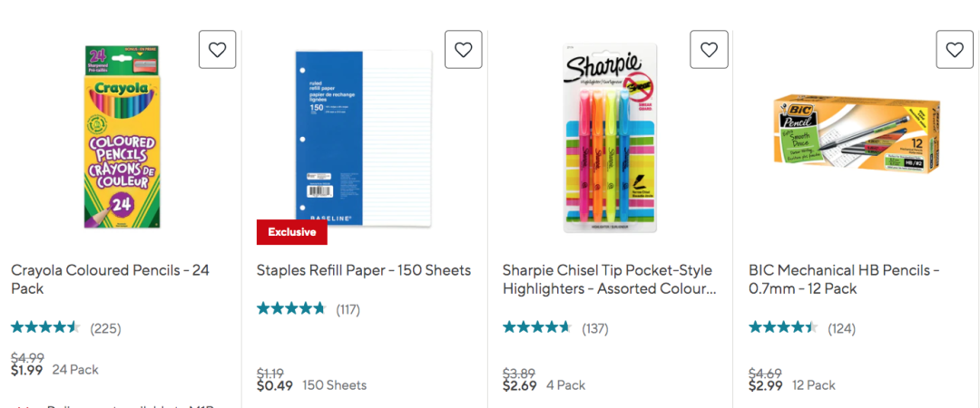Open Sharpie Chisel Tip Pocket-Style Highlighters title
The height and width of the screenshot is (408, 980).
pos(610,279)
